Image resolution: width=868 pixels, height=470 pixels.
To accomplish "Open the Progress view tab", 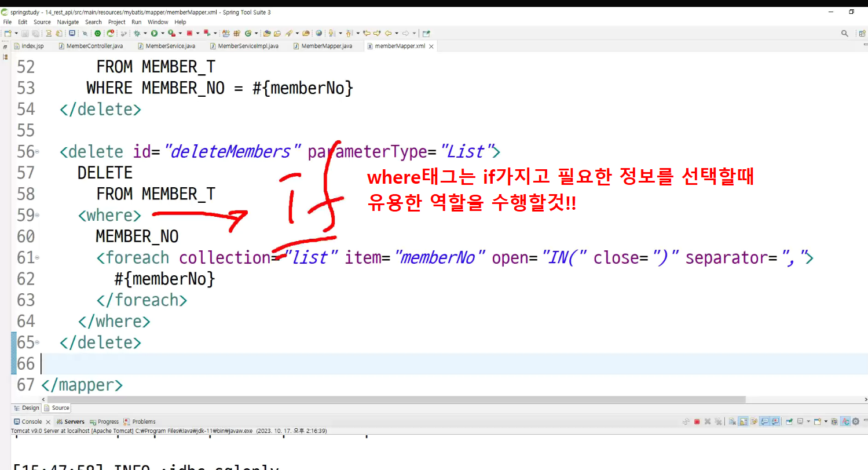I will click(x=104, y=422).
